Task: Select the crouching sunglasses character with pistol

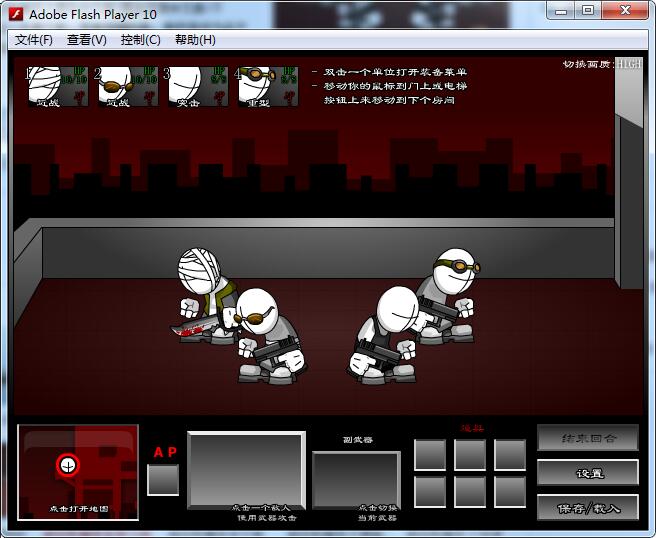Action: [271, 336]
